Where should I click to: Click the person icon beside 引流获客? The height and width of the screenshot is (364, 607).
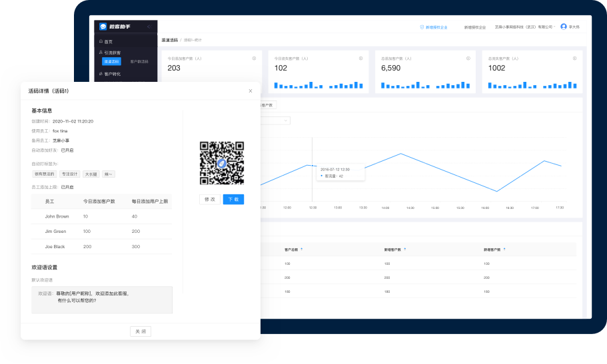tap(101, 52)
